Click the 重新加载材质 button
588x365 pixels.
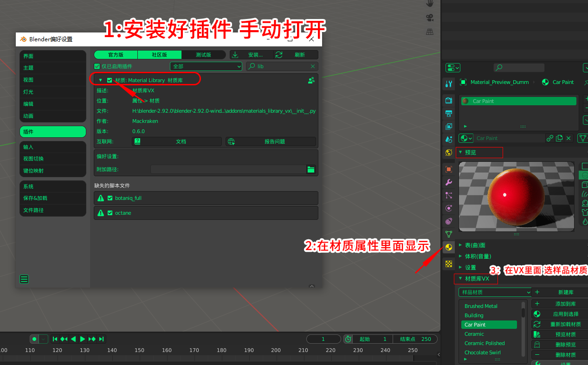(x=559, y=324)
